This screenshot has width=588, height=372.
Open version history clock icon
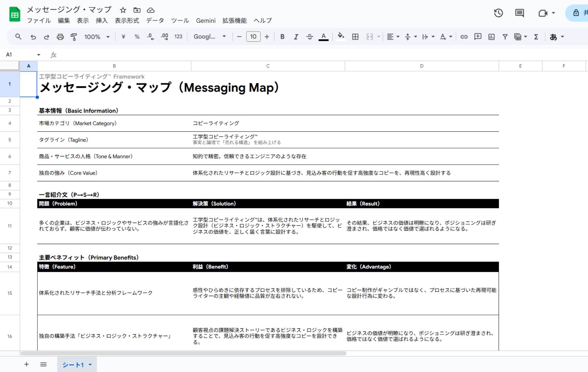(x=498, y=13)
